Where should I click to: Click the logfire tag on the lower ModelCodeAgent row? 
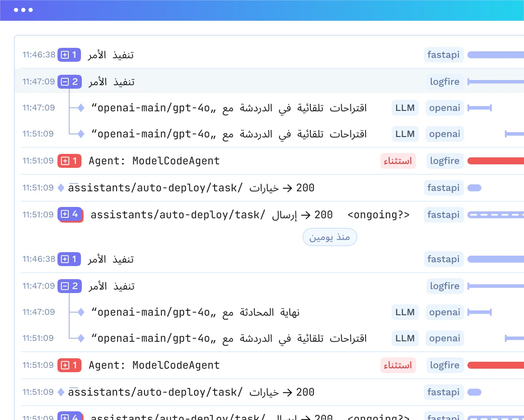tap(445, 365)
